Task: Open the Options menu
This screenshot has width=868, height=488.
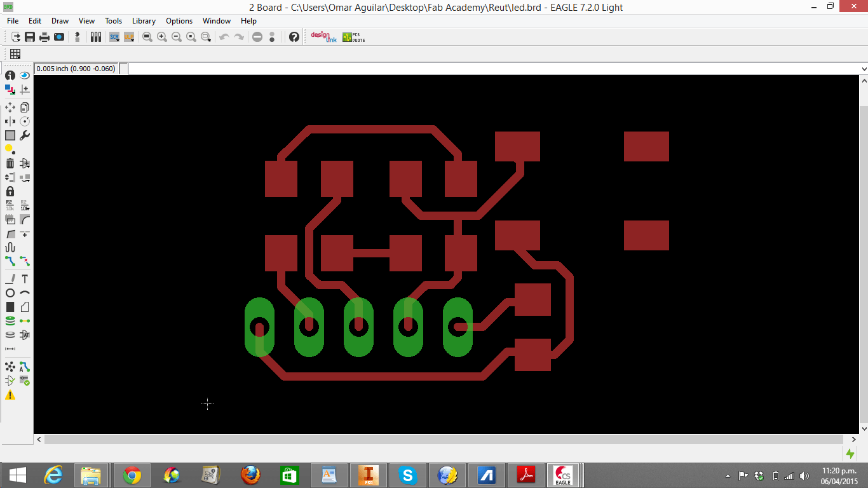Action: point(179,21)
